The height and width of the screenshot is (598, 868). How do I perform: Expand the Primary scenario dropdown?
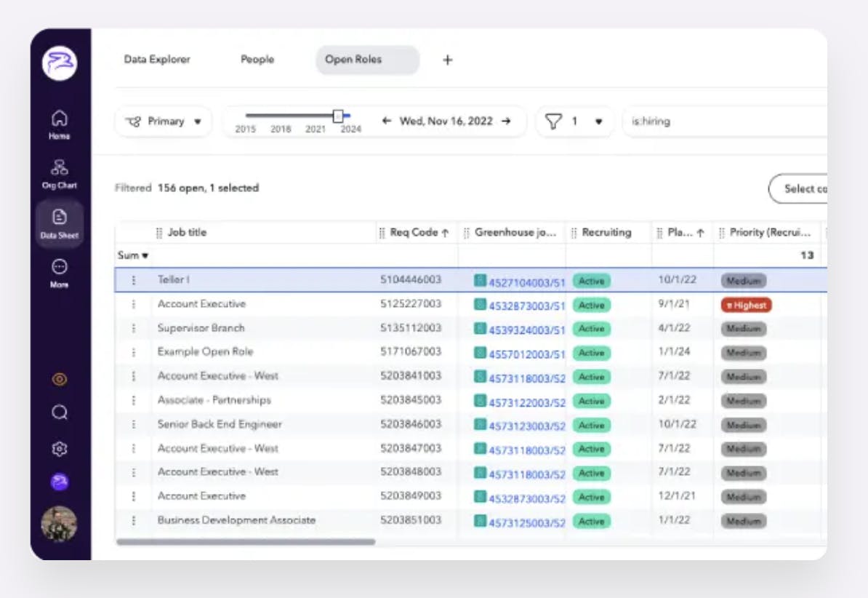pyautogui.click(x=164, y=121)
